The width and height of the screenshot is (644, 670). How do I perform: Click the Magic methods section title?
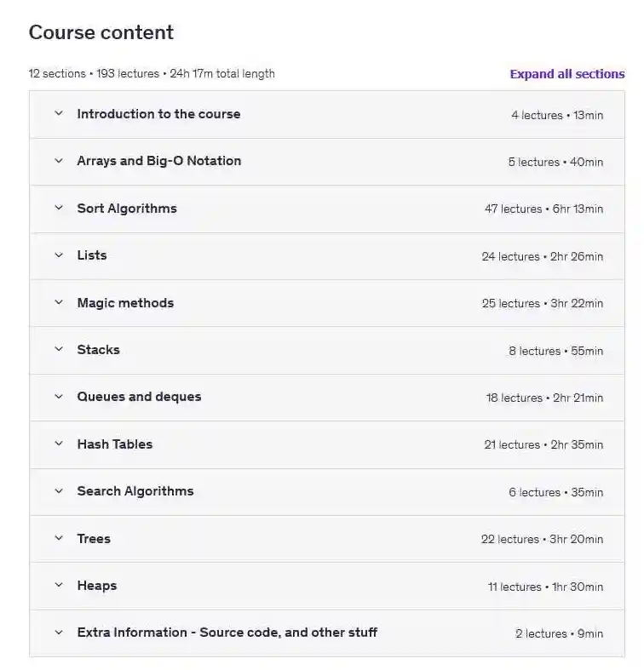pyautogui.click(x=125, y=303)
